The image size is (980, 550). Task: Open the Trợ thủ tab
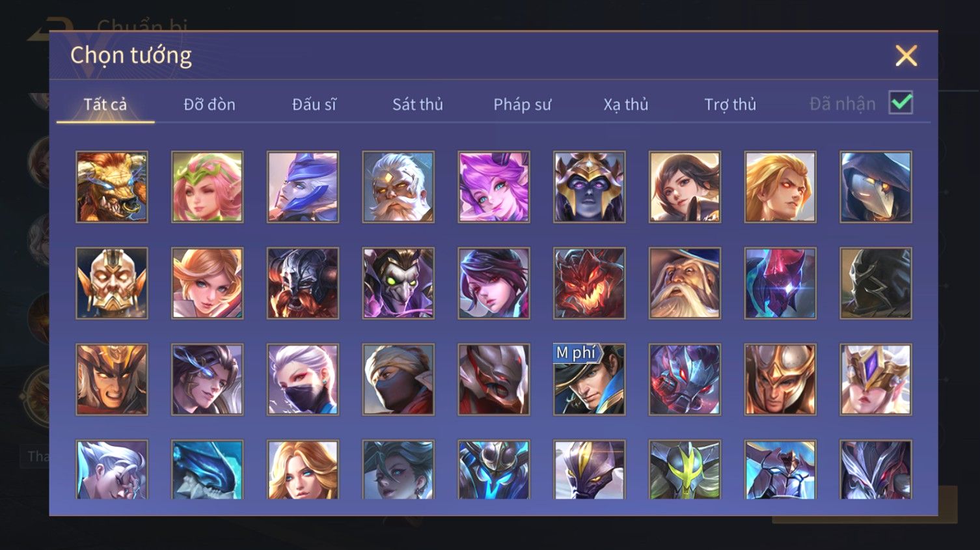tap(730, 104)
